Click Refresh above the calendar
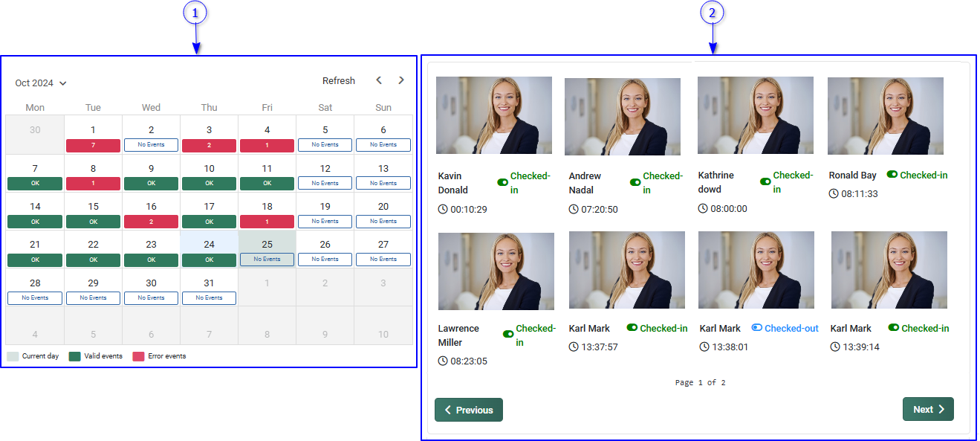 pos(339,81)
